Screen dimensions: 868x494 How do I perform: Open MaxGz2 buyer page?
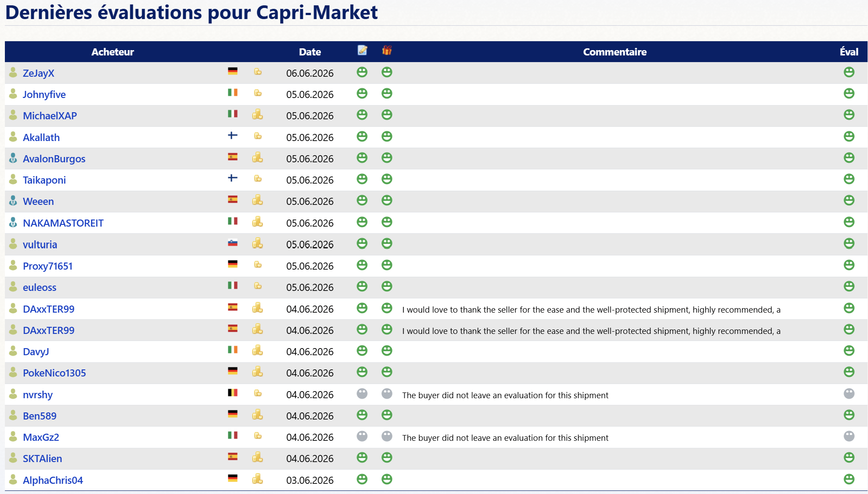[41, 437]
